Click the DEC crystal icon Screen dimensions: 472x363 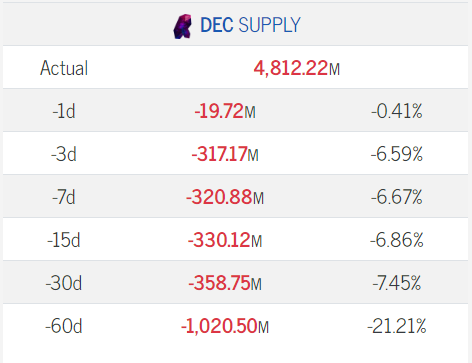point(183,27)
